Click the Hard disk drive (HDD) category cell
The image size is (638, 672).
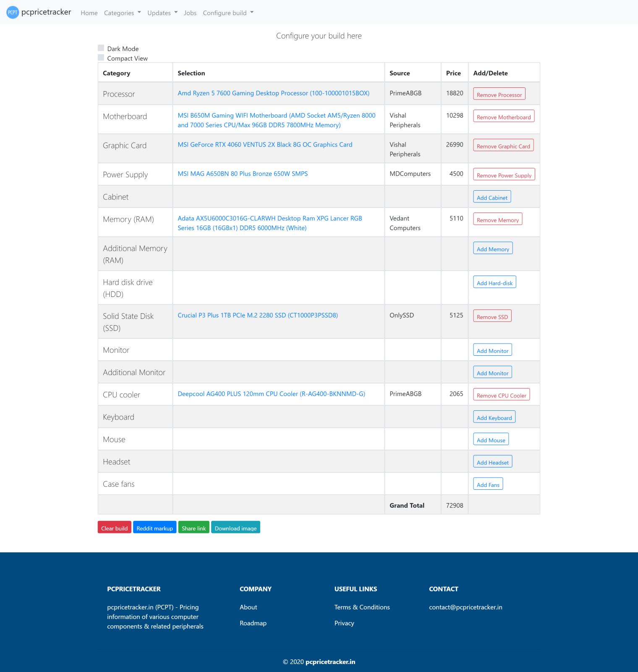135,288
